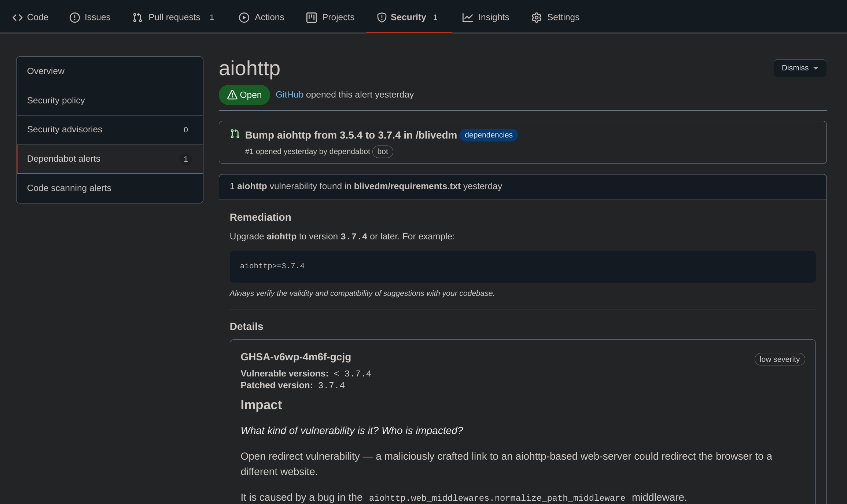
Task: Click the pull requests counter badge
Action: pyautogui.click(x=212, y=17)
